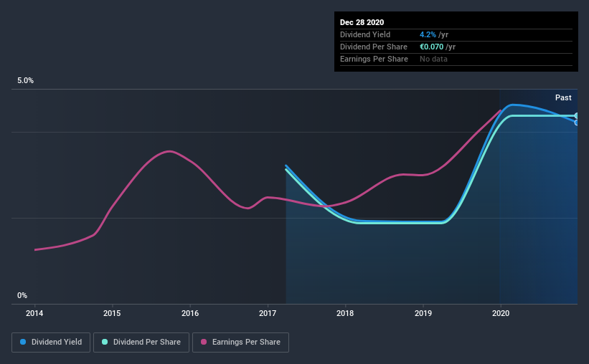
Task: Click the 'Past' label on the chart
Action: point(563,98)
